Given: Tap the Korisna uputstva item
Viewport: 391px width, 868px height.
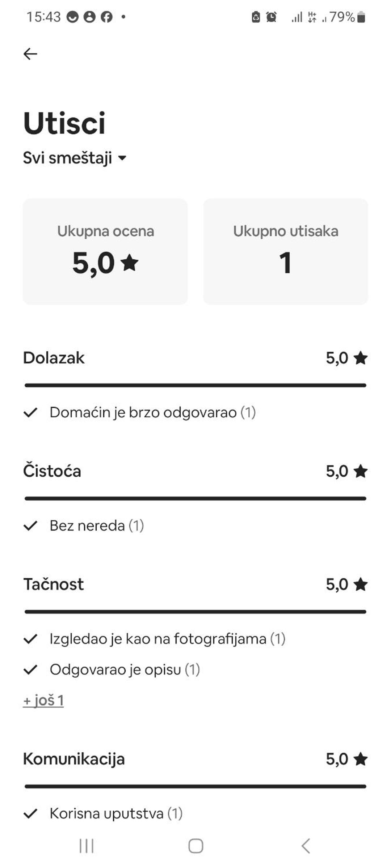Looking at the screenshot, I should [116, 813].
